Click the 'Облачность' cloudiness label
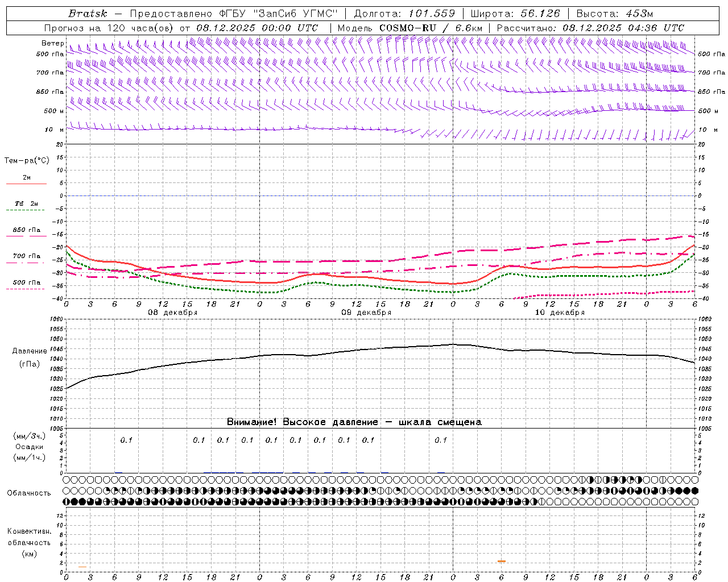 click(x=29, y=493)
